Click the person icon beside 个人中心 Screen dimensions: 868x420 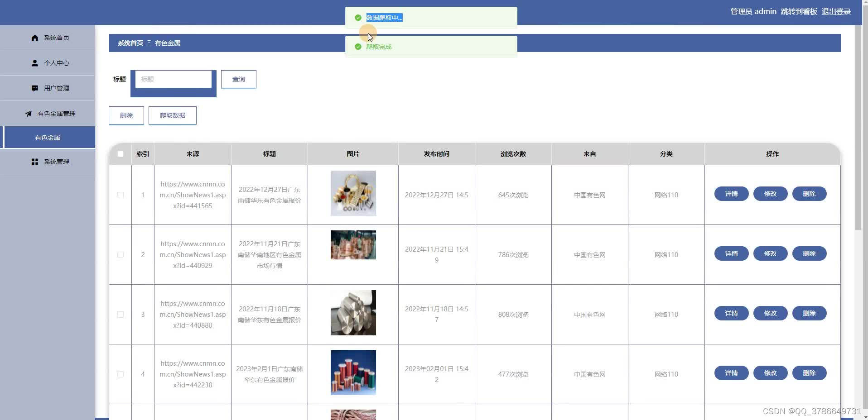(35, 63)
